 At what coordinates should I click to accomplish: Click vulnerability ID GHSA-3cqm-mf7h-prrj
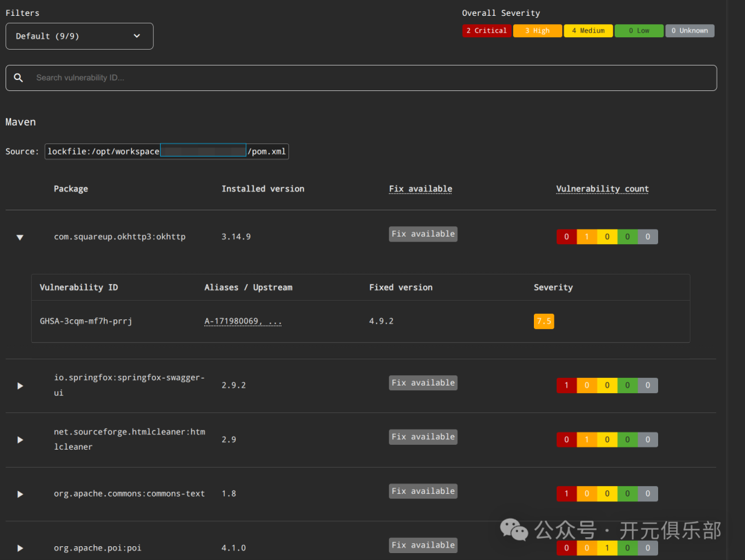click(x=86, y=321)
